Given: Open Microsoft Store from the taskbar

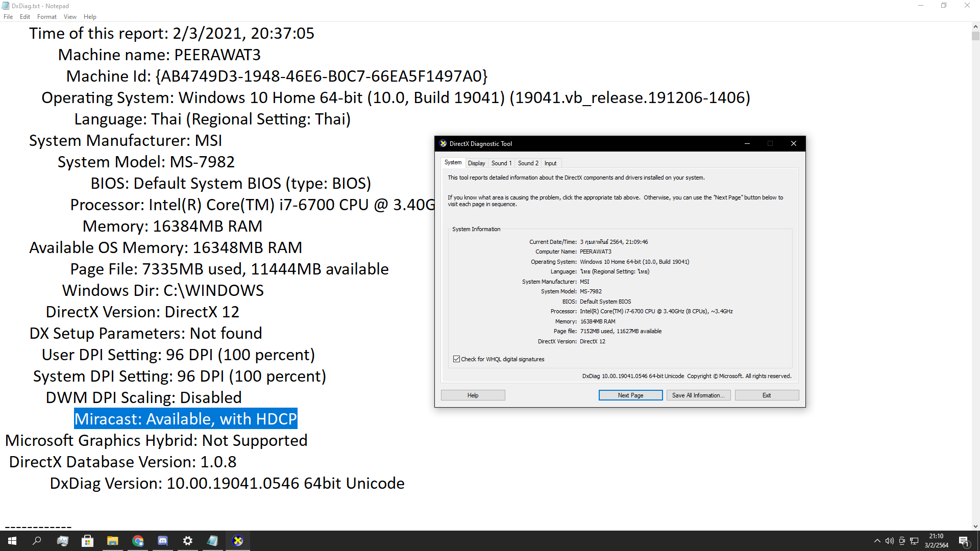Looking at the screenshot, I should [x=88, y=541].
